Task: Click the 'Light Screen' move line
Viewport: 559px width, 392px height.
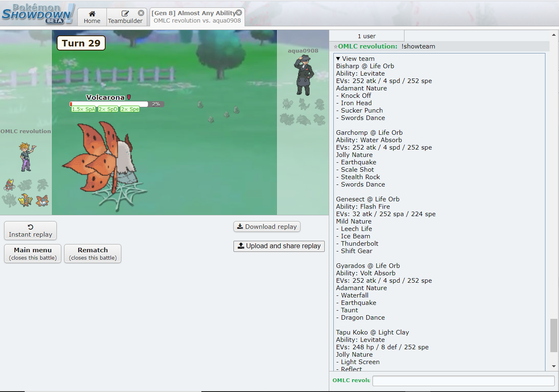Action: (x=358, y=362)
